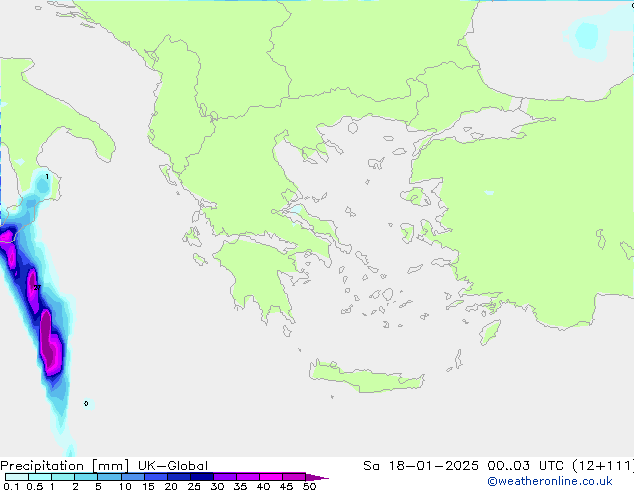Select the '35' legend scale value
The height and width of the screenshot is (490, 634).
click(240, 486)
